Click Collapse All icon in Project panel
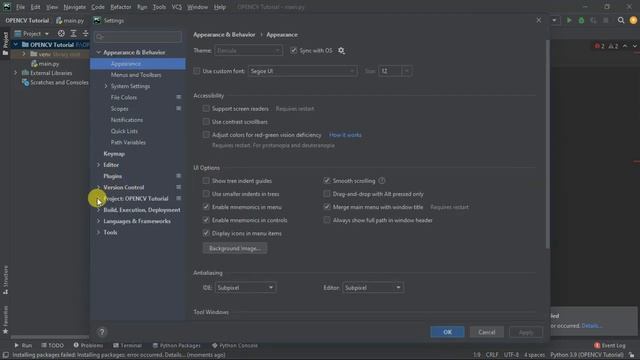Viewport: 640px width, 360px height. coord(85,33)
